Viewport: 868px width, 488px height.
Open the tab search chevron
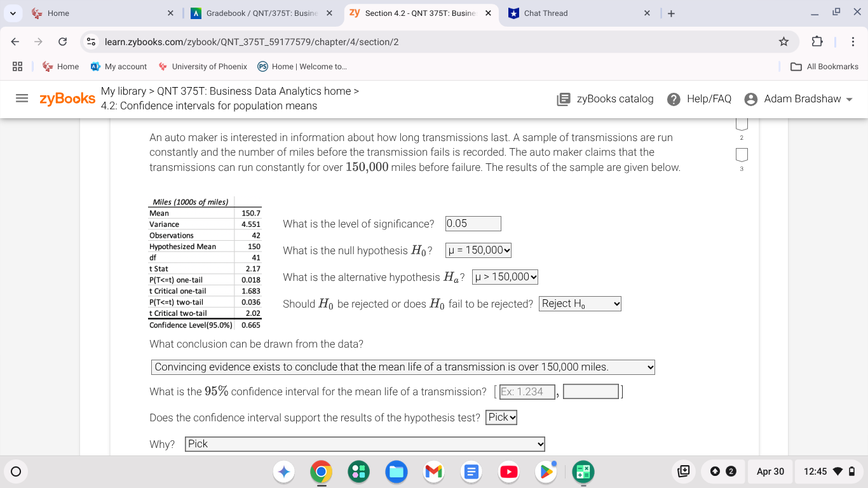pyautogui.click(x=13, y=13)
